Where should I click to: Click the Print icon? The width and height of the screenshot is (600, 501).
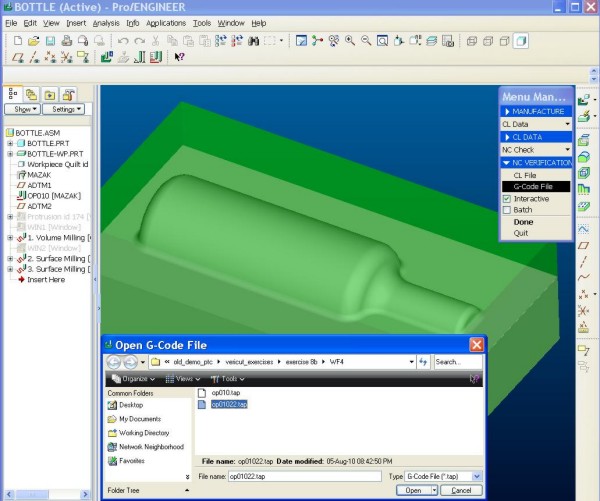(67, 41)
